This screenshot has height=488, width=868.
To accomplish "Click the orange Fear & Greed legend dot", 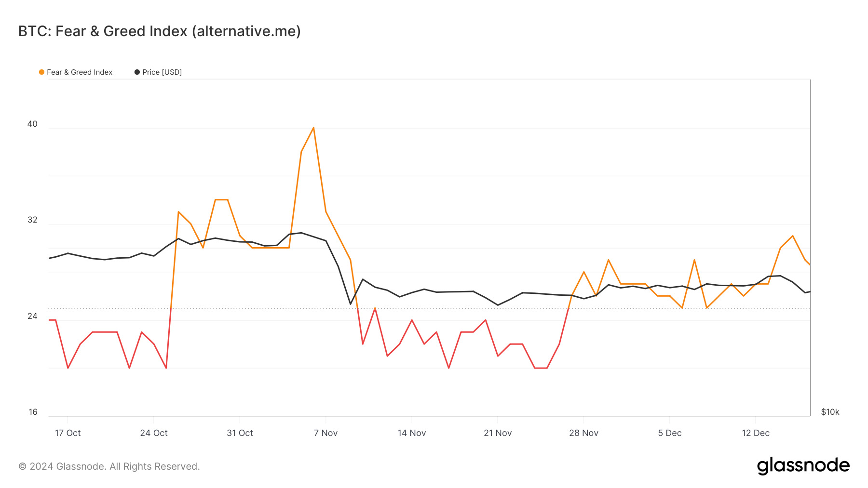I will coord(41,72).
